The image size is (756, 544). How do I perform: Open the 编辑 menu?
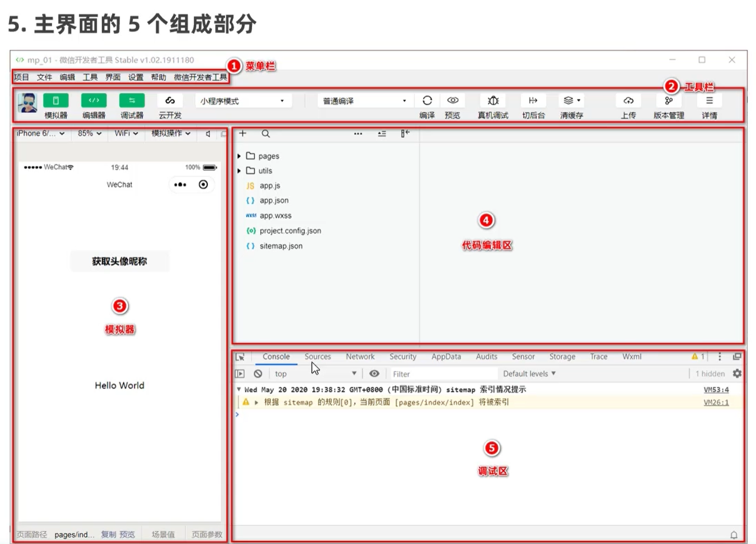click(67, 77)
